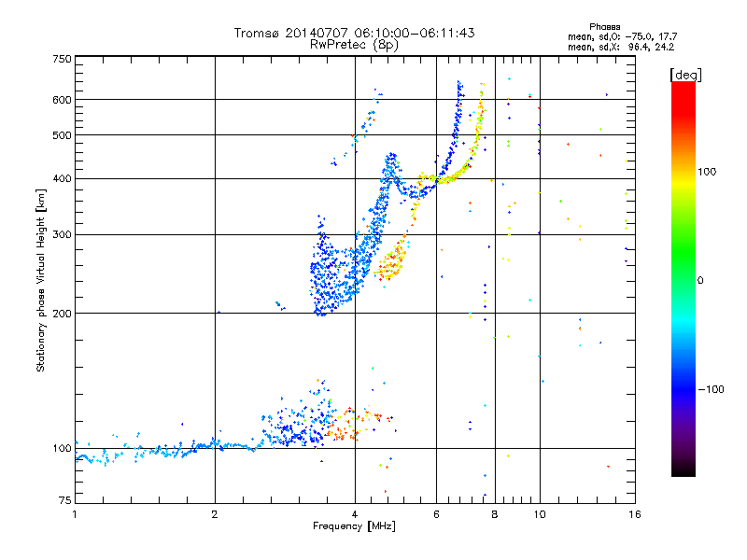
Task: Click the x-axis tick label '1'
Action: (x=75, y=514)
